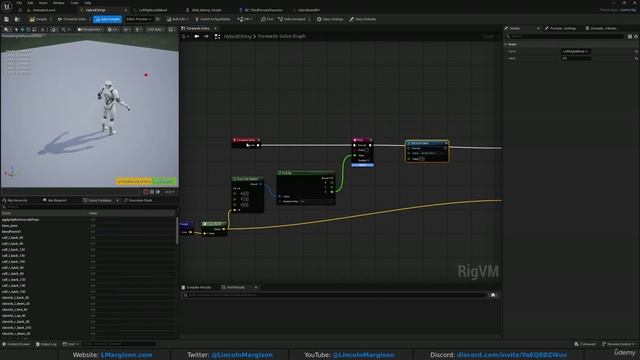Select the Forwards Solve graph tab
Screen dimensions: 640x360
click(198, 28)
